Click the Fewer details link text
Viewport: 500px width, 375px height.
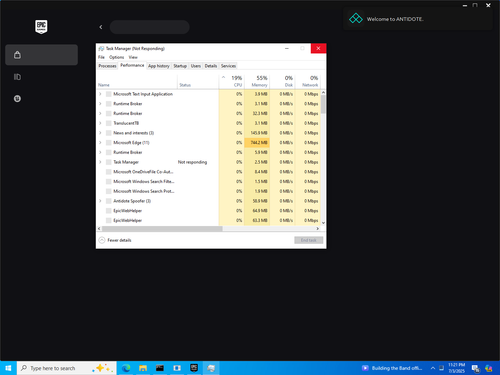click(119, 240)
